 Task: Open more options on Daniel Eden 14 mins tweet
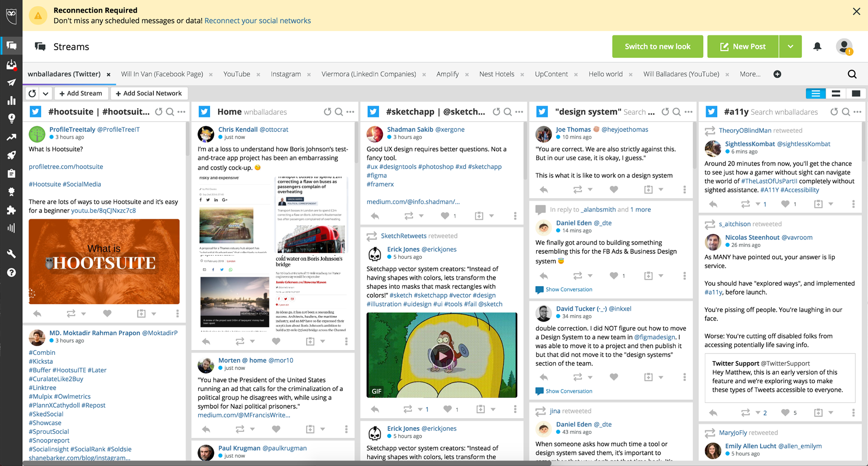684,276
